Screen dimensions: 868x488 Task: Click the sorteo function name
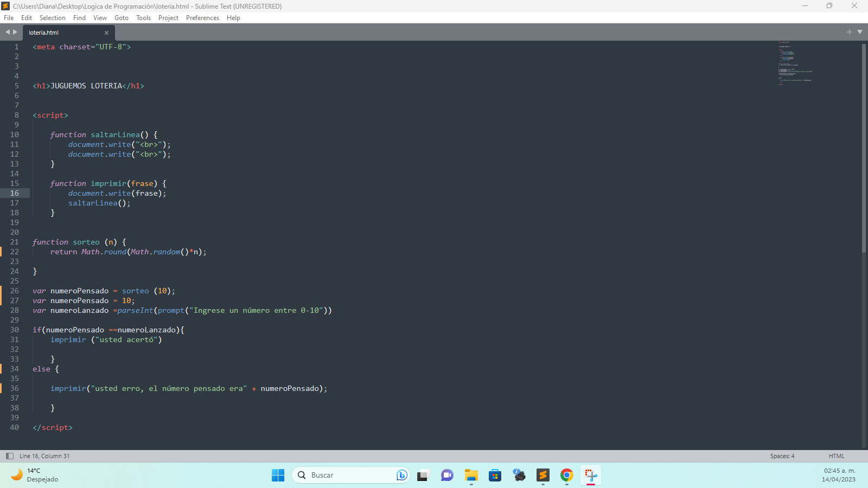tap(86, 242)
